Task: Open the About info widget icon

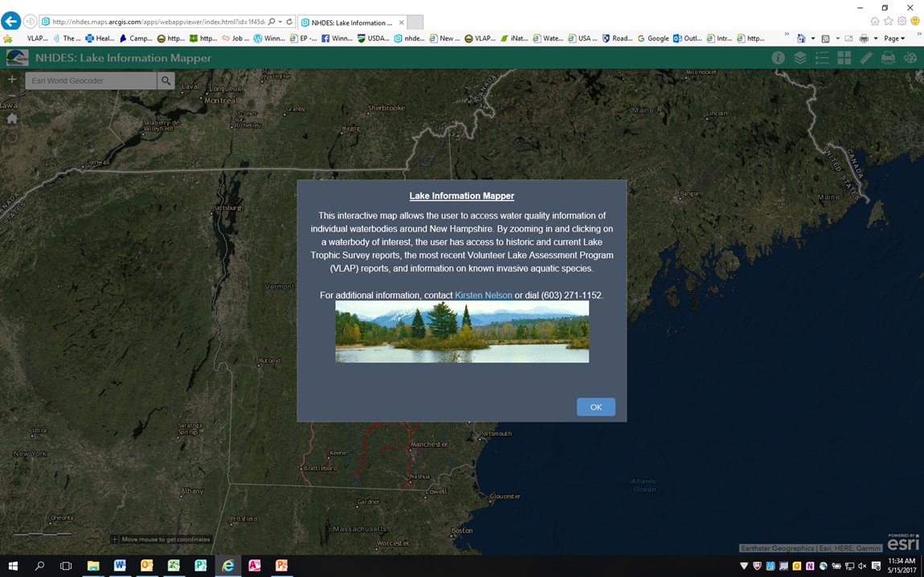Action: pos(778,58)
